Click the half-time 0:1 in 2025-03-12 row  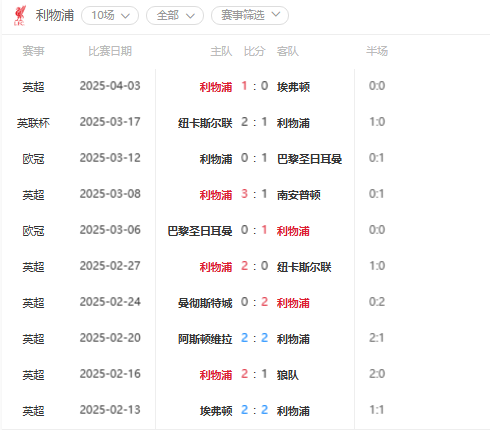coord(377,158)
